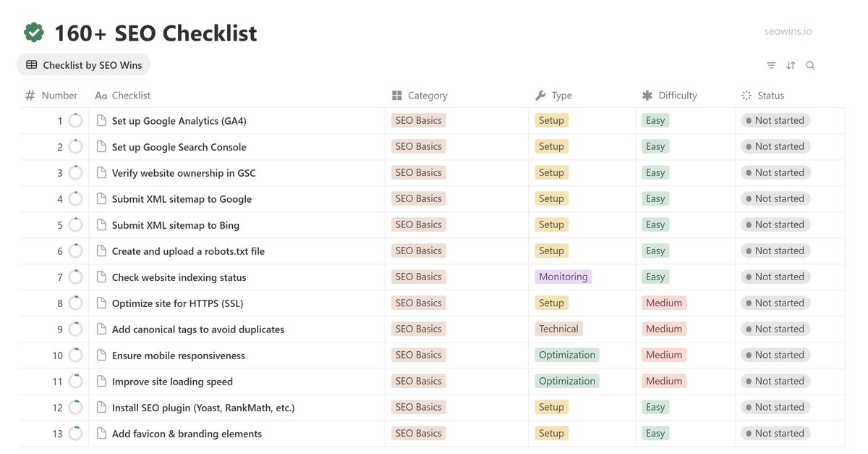The height and width of the screenshot is (454, 868).
Task: Click Medium difficulty tag in HTTPS row
Action: [x=664, y=303]
